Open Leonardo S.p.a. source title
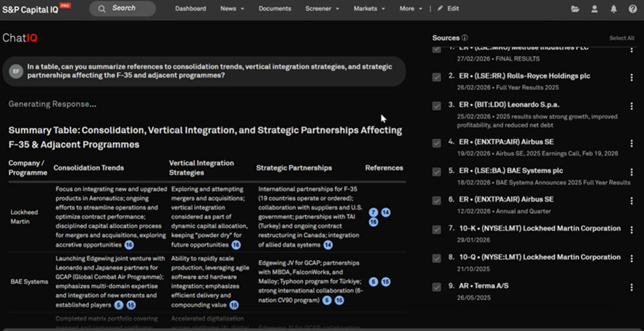This screenshot has width=644, height=331. 509,105
